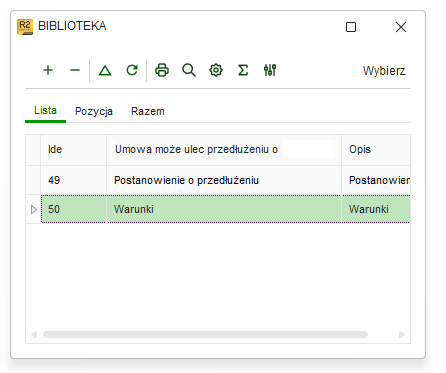This screenshot has width=446, height=373.
Task: Click the Wybierz button
Action: 384,71
